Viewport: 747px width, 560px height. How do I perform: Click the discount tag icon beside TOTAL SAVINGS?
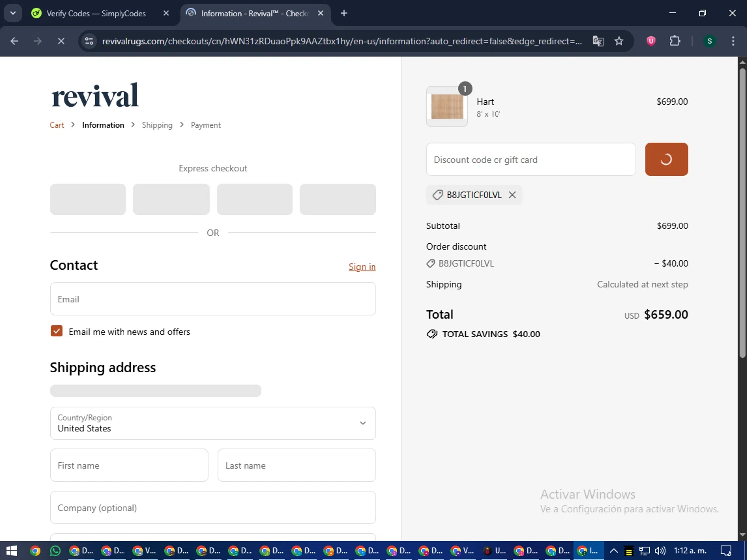tap(432, 334)
